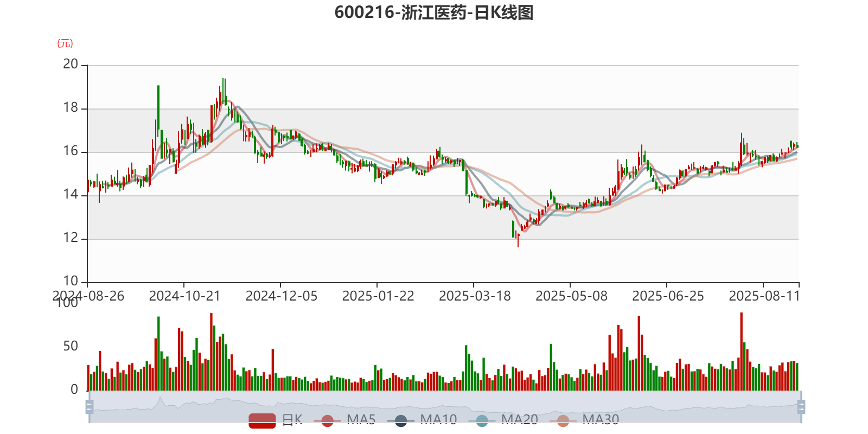
Task: Toggle the MA5 line legend
Action: point(348,420)
